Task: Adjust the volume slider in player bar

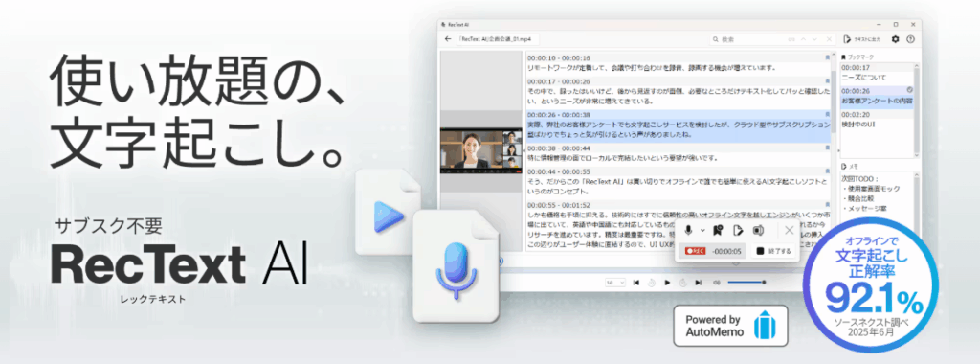Action: click(746, 283)
